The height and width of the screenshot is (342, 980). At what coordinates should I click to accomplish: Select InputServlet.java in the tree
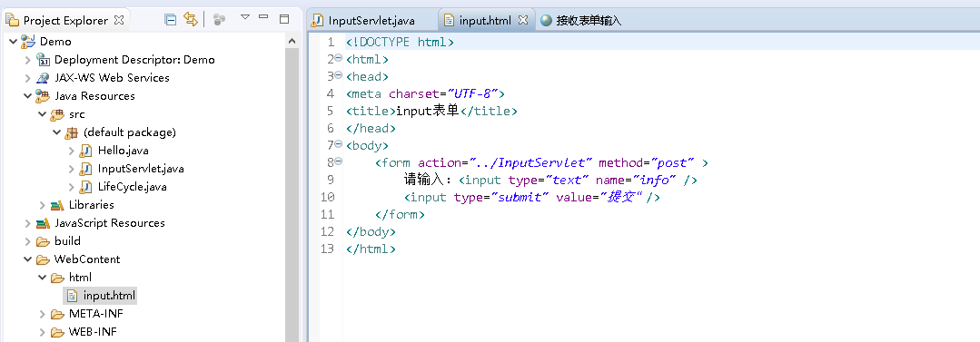click(141, 169)
